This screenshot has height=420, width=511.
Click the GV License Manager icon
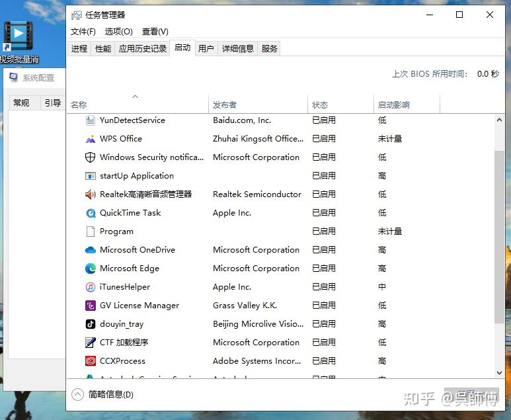(x=91, y=306)
